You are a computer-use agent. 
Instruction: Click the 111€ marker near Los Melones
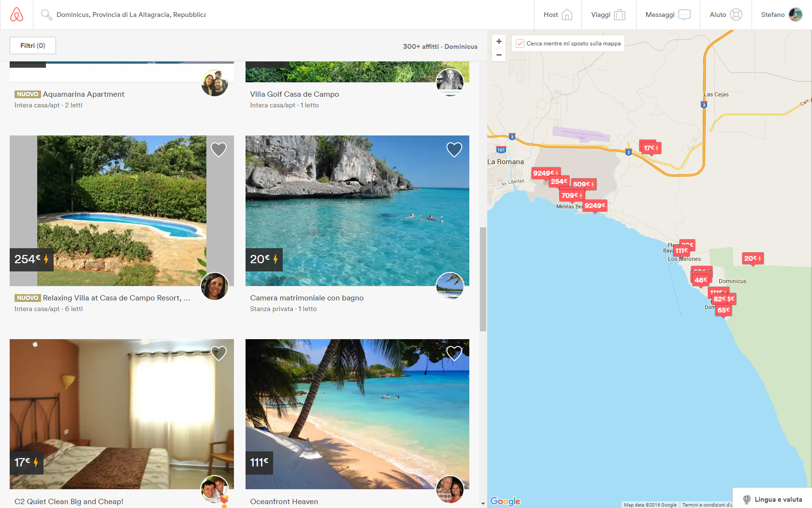click(x=681, y=251)
